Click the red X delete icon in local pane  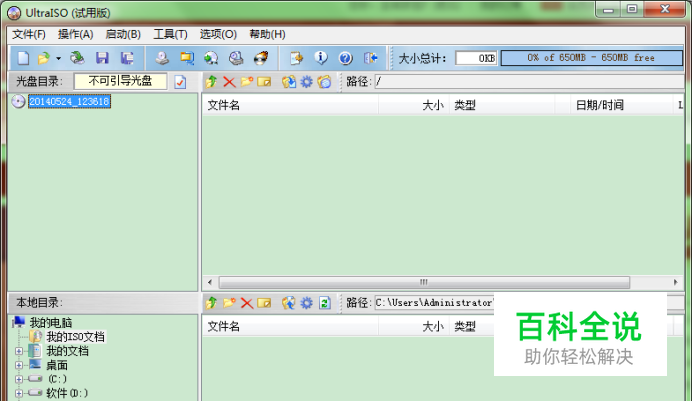(x=247, y=303)
